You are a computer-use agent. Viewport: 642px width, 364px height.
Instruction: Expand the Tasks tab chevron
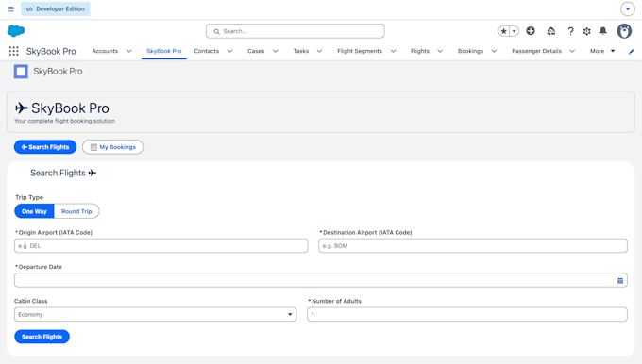click(319, 51)
